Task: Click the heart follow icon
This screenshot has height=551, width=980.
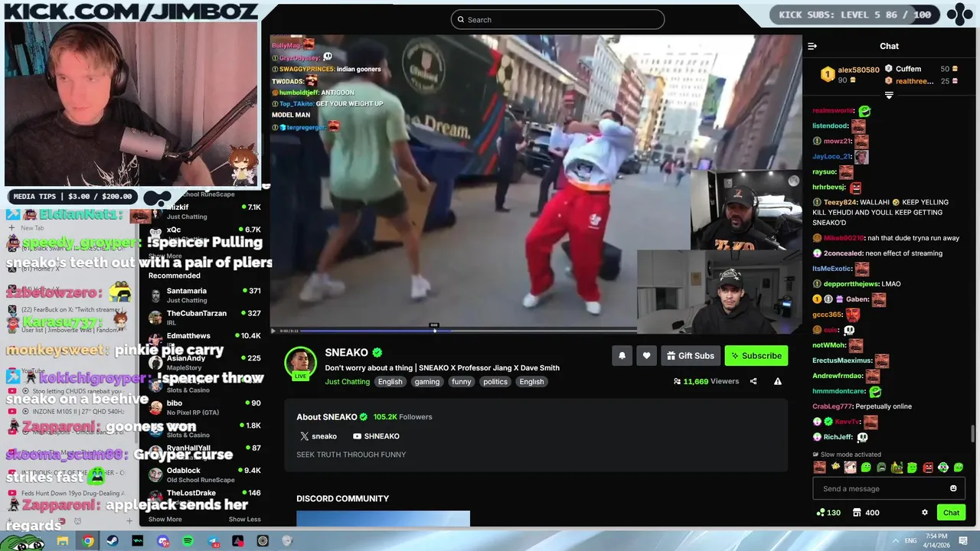Action: (646, 355)
